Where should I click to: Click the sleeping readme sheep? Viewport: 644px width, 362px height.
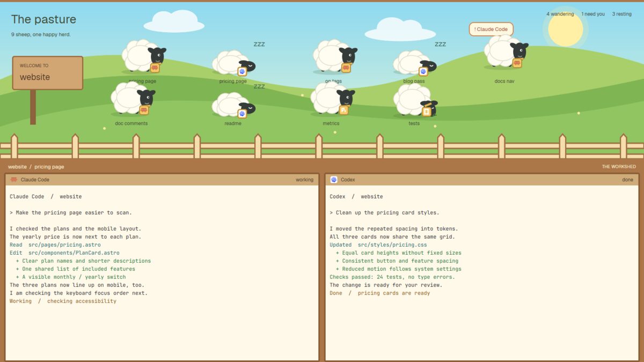[x=233, y=105]
